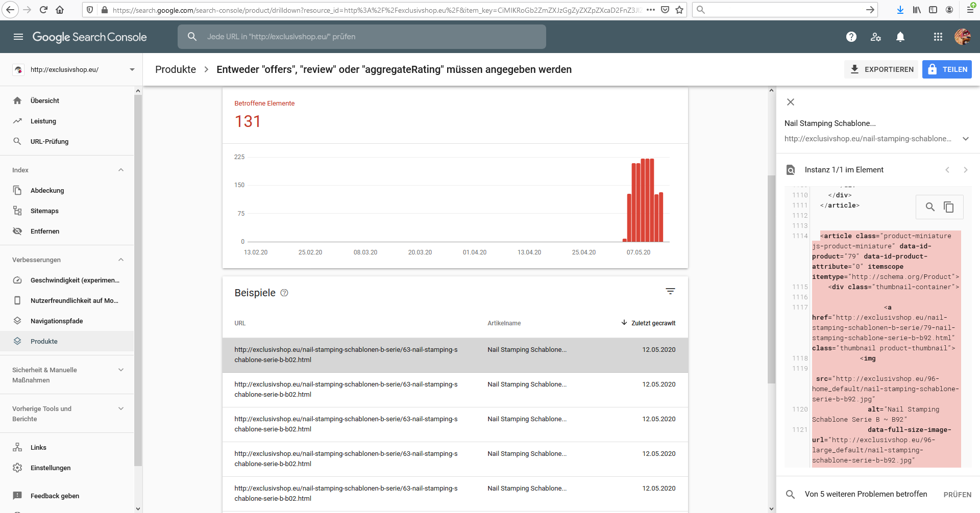
Task: Copy the code snippet to clipboard
Action: tap(949, 207)
